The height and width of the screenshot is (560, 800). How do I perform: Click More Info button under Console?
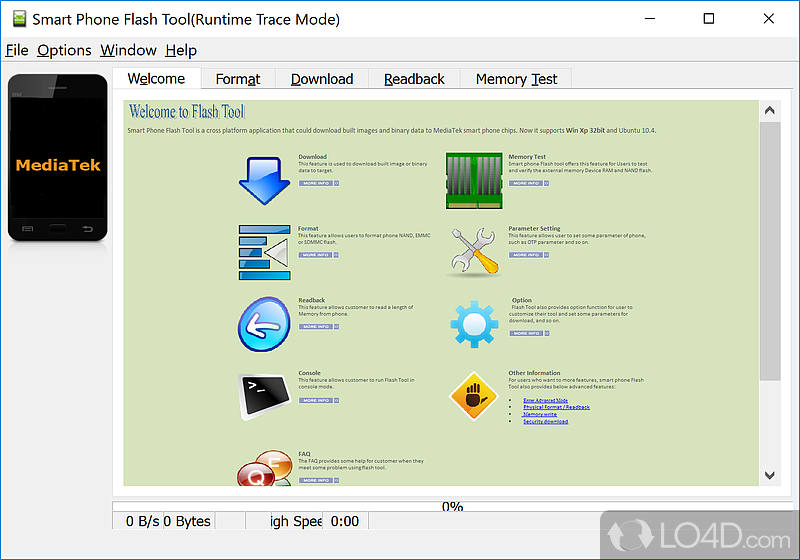(319, 401)
